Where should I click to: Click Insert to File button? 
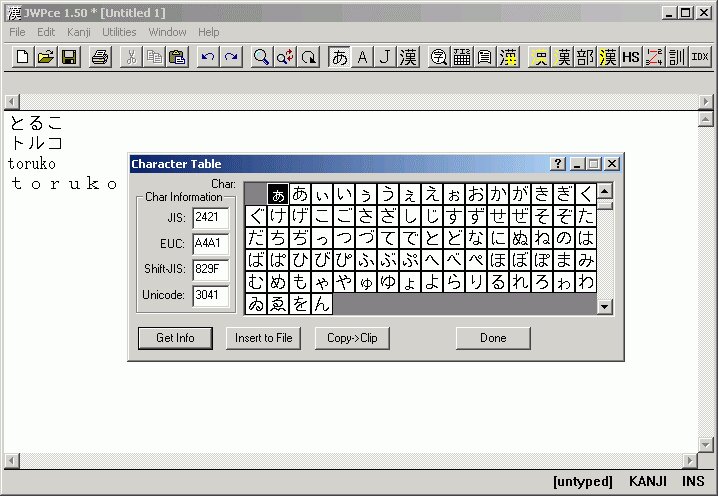coord(263,338)
